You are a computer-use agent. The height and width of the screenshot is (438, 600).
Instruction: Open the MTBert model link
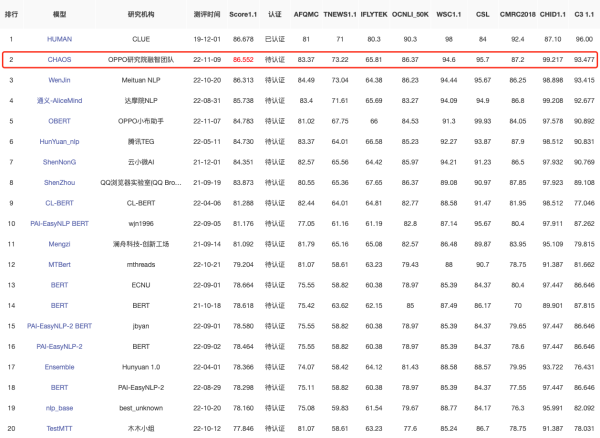pos(59,264)
